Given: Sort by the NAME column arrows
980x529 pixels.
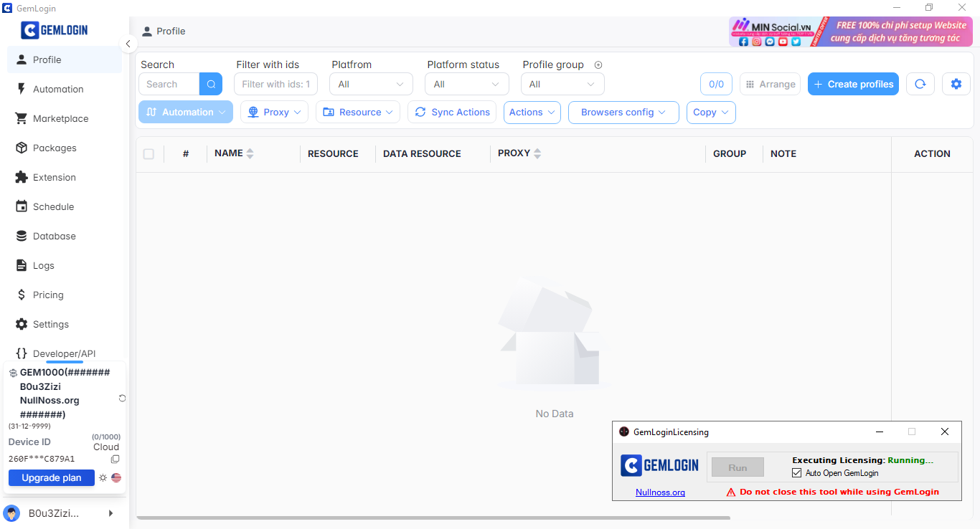Looking at the screenshot, I should click(250, 153).
